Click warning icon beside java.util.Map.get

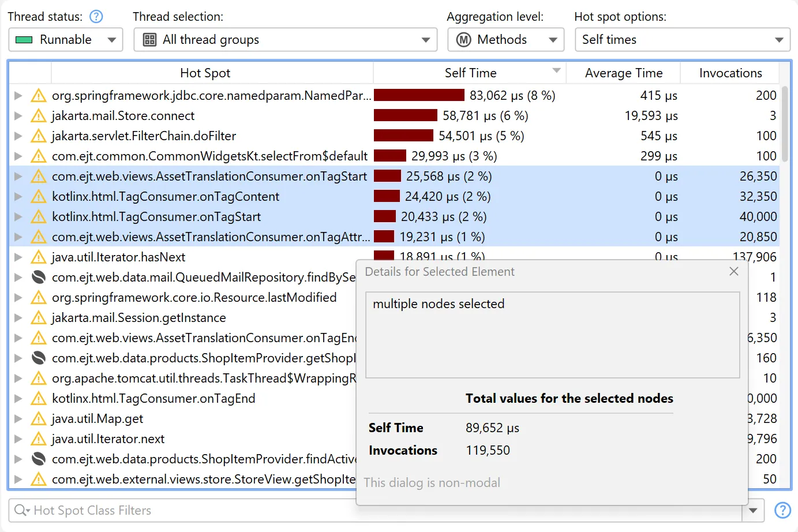pyautogui.click(x=38, y=418)
